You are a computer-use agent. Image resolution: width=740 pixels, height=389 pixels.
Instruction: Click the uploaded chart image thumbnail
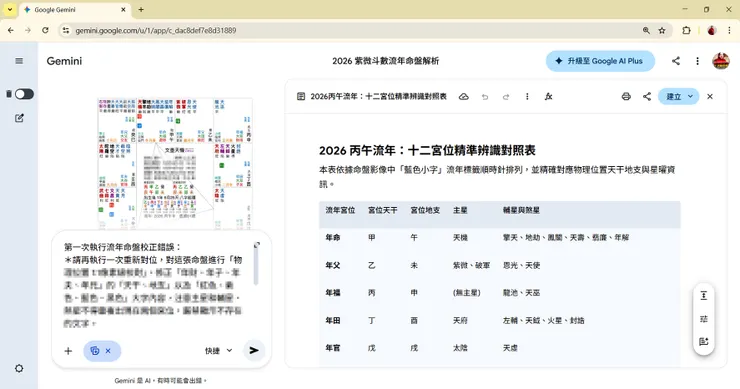(x=175, y=163)
